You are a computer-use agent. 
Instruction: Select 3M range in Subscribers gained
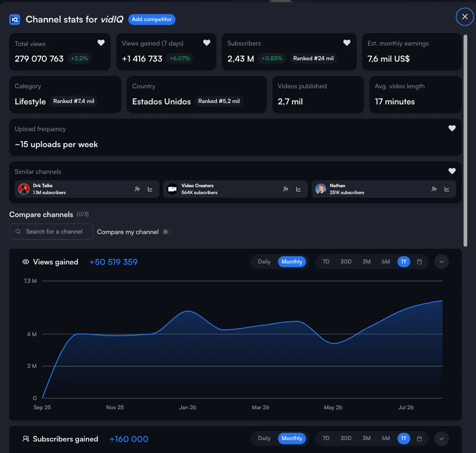(x=366, y=438)
